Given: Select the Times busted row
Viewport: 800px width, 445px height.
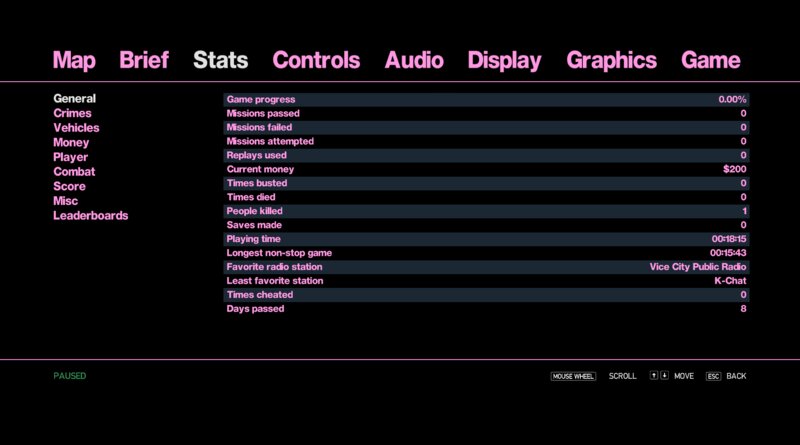Looking at the screenshot, I should tap(486, 183).
